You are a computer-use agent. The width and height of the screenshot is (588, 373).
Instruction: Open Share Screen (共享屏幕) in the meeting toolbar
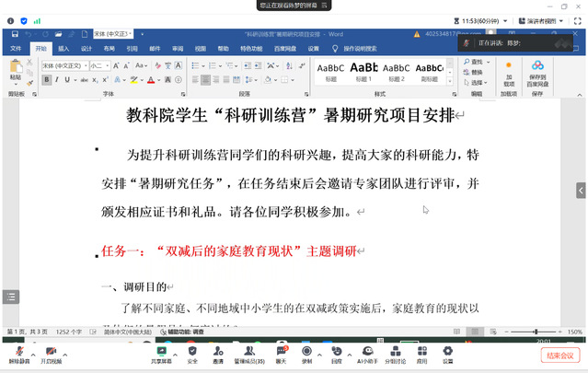[x=162, y=352]
